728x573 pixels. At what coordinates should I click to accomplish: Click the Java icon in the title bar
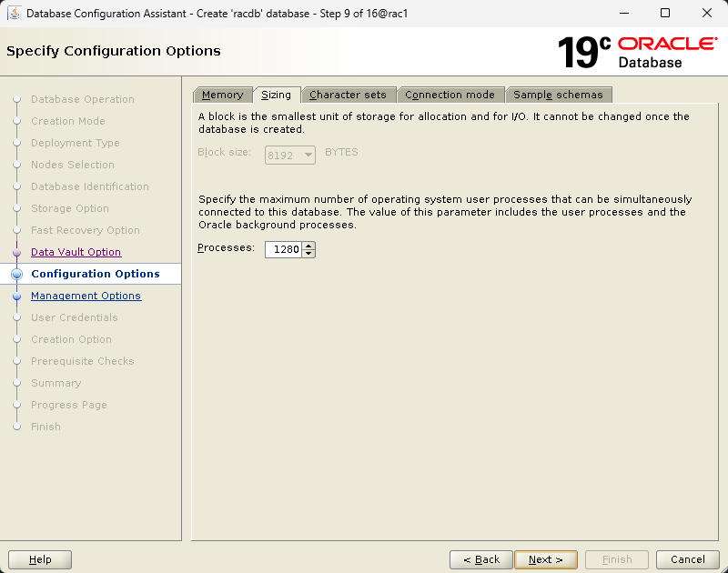click(15, 14)
